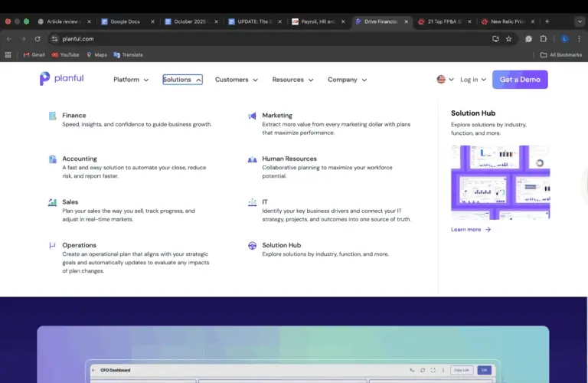The image size is (588, 383).
Task: Click the Marketing megaphone icon
Action: [x=252, y=116]
